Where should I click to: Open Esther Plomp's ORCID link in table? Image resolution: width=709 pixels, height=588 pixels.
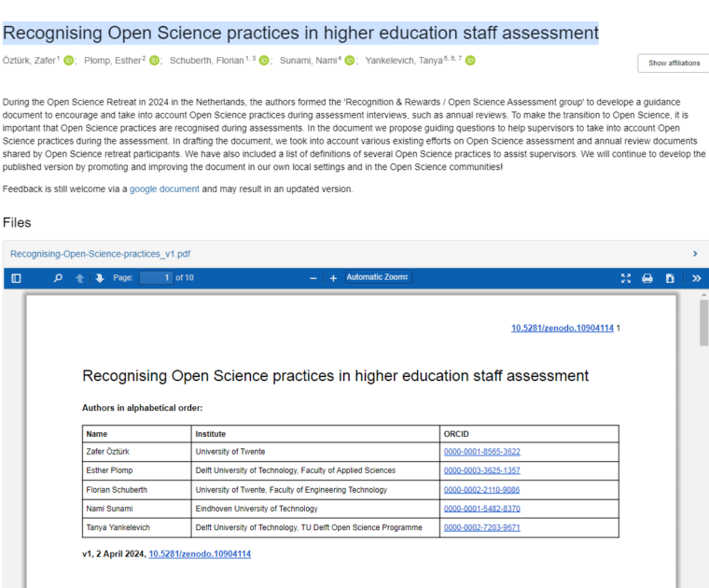pos(481,470)
